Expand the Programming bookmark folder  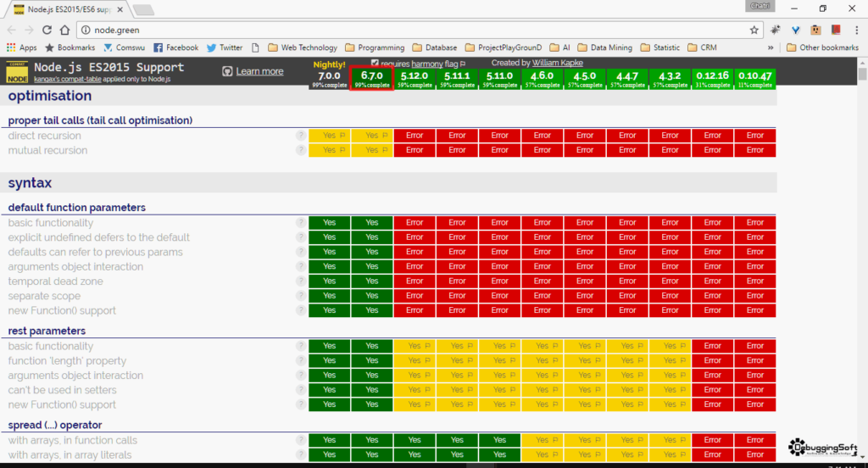click(375, 47)
